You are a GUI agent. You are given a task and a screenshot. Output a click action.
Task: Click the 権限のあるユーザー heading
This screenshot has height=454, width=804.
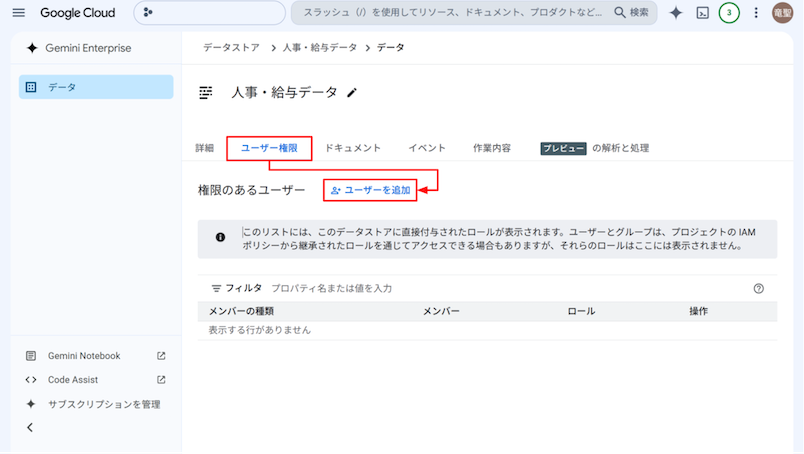click(x=251, y=190)
